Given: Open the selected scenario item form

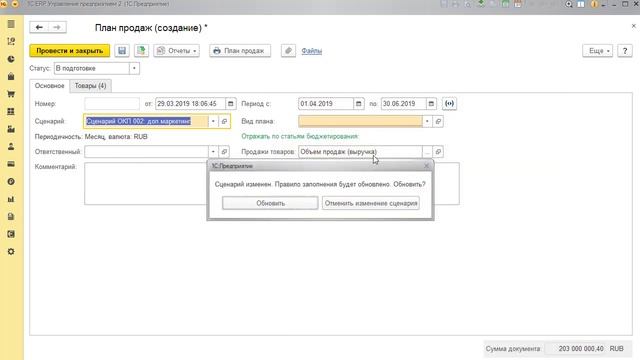Looking at the screenshot, I should point(224,121).
